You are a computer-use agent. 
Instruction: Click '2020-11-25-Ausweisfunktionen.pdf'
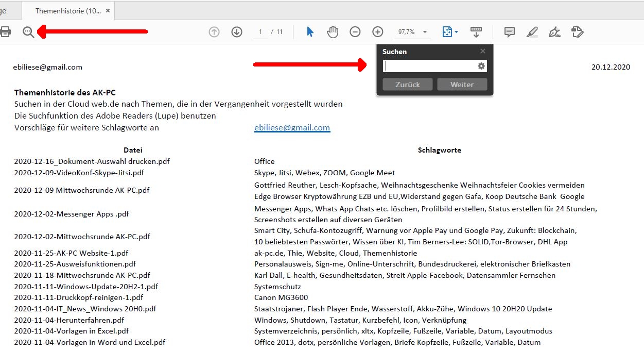click(75, 264)
